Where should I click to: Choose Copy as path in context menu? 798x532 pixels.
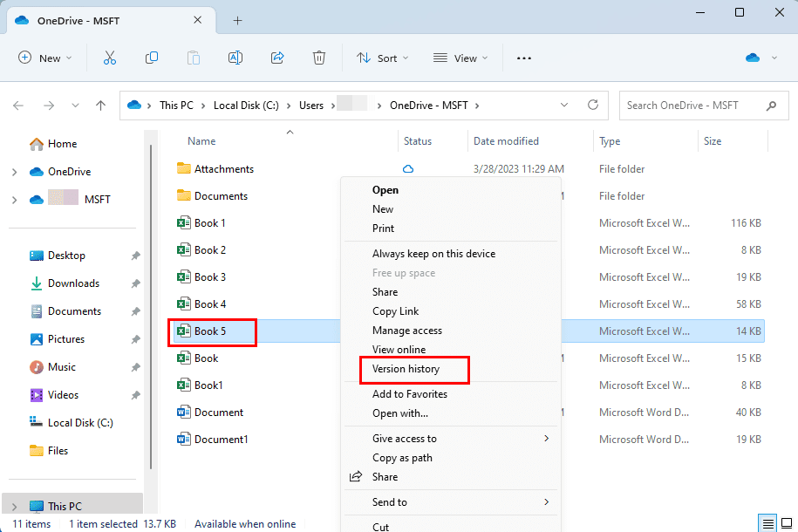pyautogui.click(x=402, y=458)
